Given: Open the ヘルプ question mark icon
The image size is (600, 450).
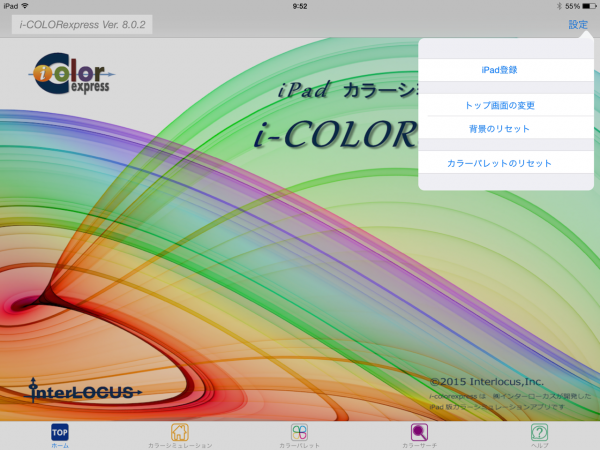Looking at the screenshot, I should point(539,432).
